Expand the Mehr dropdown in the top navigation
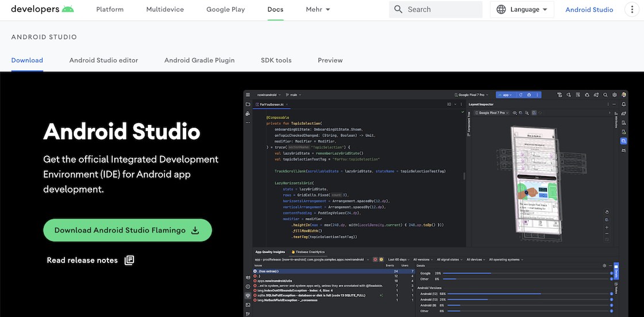Viewport: 644px width, 317px height. coord(318,9)
